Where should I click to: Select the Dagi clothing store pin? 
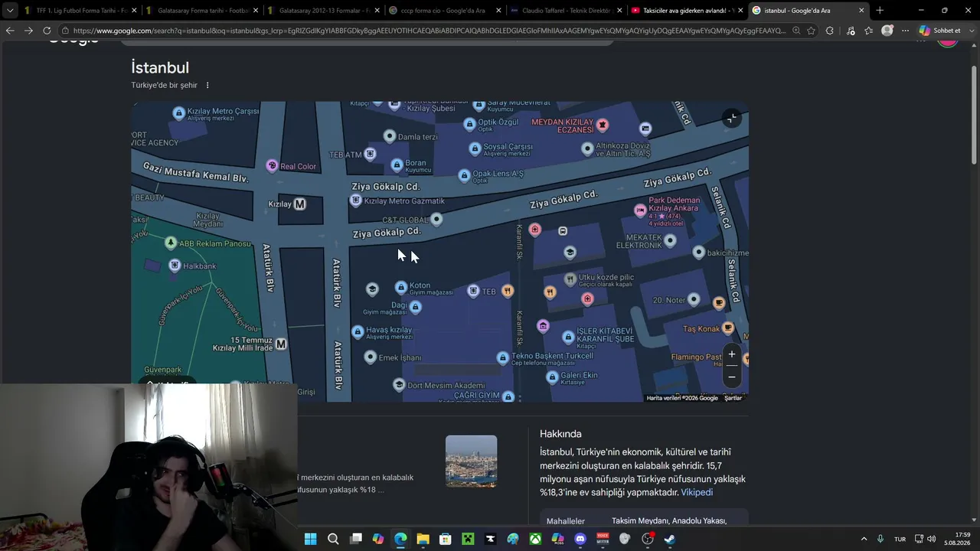coord(415,307)
